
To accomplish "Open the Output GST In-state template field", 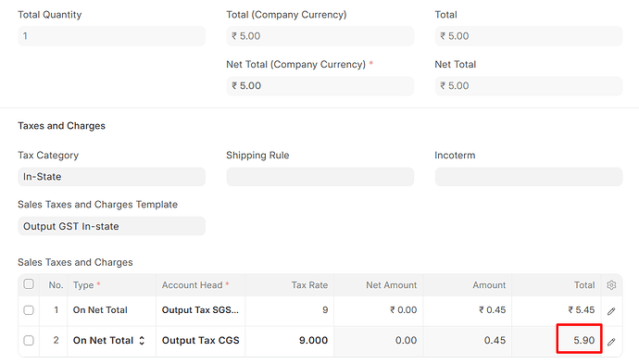I will point(112,226).
